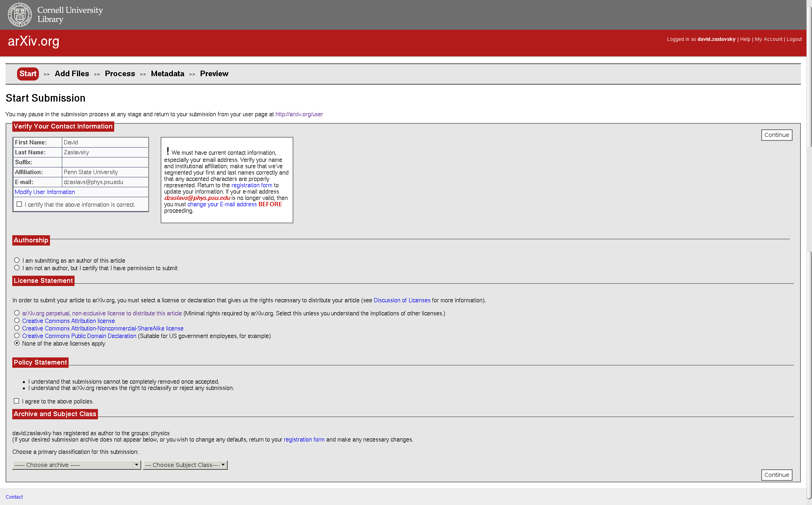812x505 pixels.
Task: Click the 'Verify Your Contact Information' label
Action: click(63, 126)
